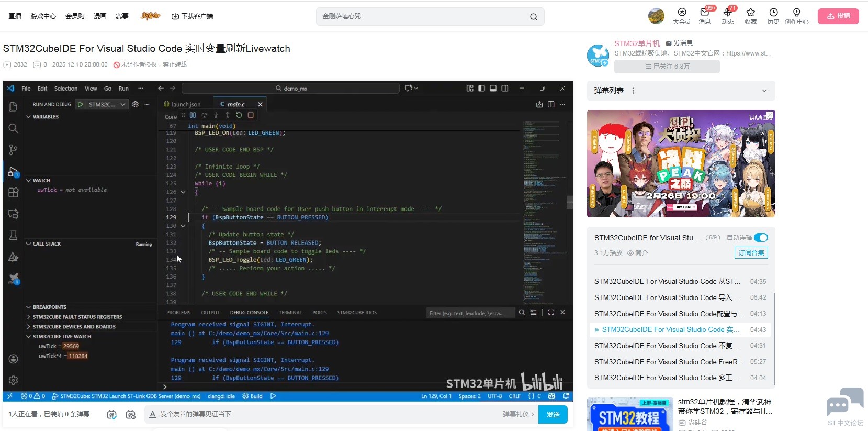This screenshot has width=868, height=431.
Task: Select the 赛事 navigation item
Action: pyautogui.click(x=122, y=16)
